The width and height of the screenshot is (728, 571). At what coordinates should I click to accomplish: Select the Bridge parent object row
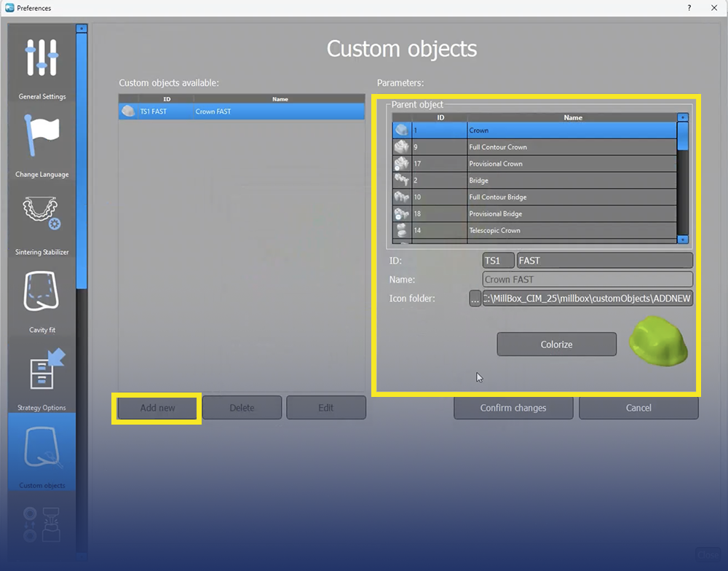[x=535, y=181]
